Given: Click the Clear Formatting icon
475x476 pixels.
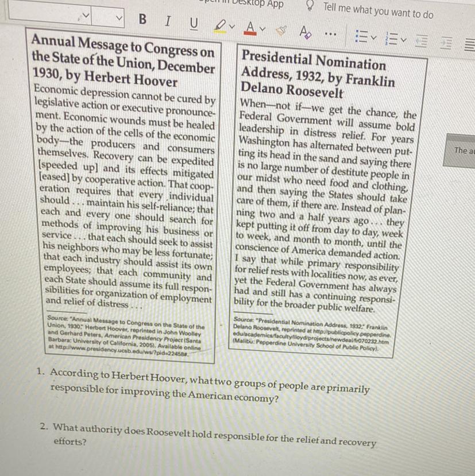Looking at the screenshot, I should coord(305,32).
